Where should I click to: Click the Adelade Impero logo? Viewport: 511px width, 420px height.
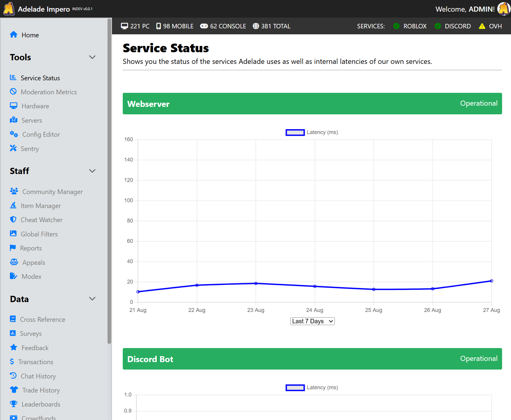(9, 9)
